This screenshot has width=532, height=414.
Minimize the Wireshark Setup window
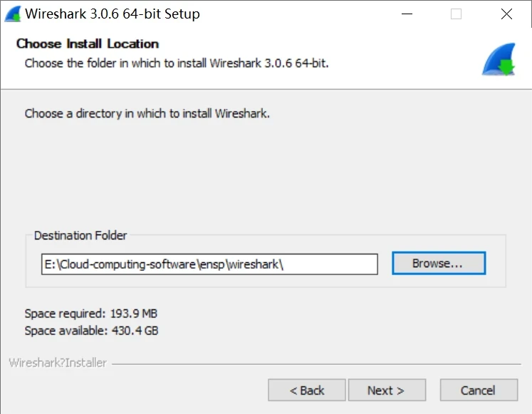coord(407,14)
